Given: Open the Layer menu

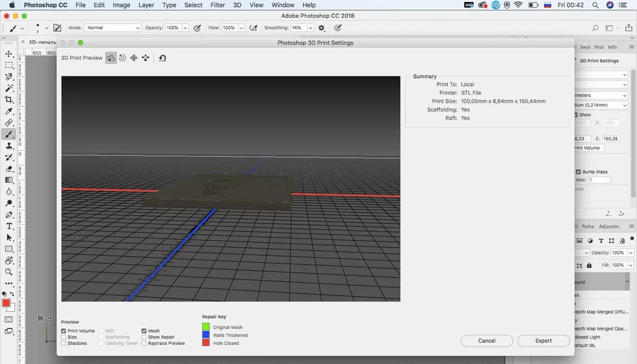Looking at the screenshot, I should click(146, 5).
